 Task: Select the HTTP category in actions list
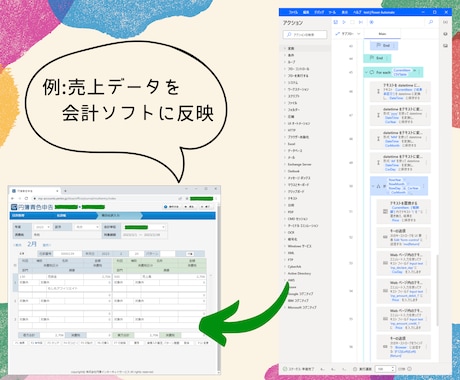(x=292, y=130)
